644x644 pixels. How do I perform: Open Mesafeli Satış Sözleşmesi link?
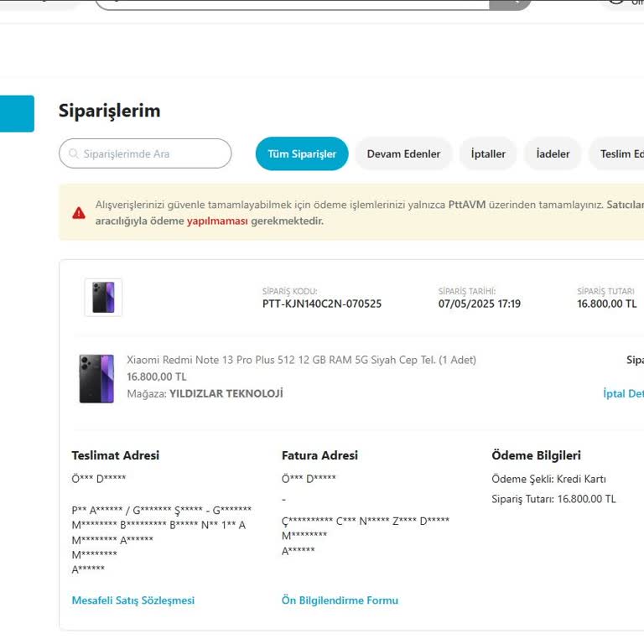click(x=133, y=600)
